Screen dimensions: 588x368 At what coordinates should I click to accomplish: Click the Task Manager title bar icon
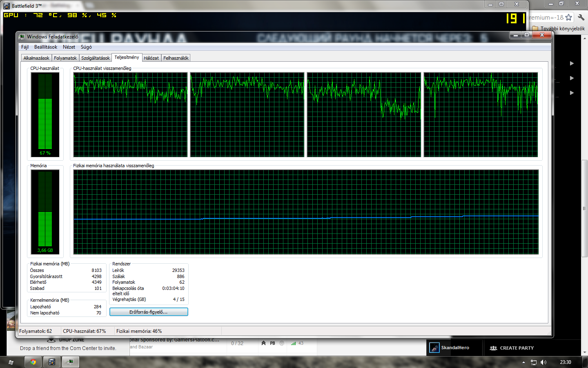click(x=22, y=36)
